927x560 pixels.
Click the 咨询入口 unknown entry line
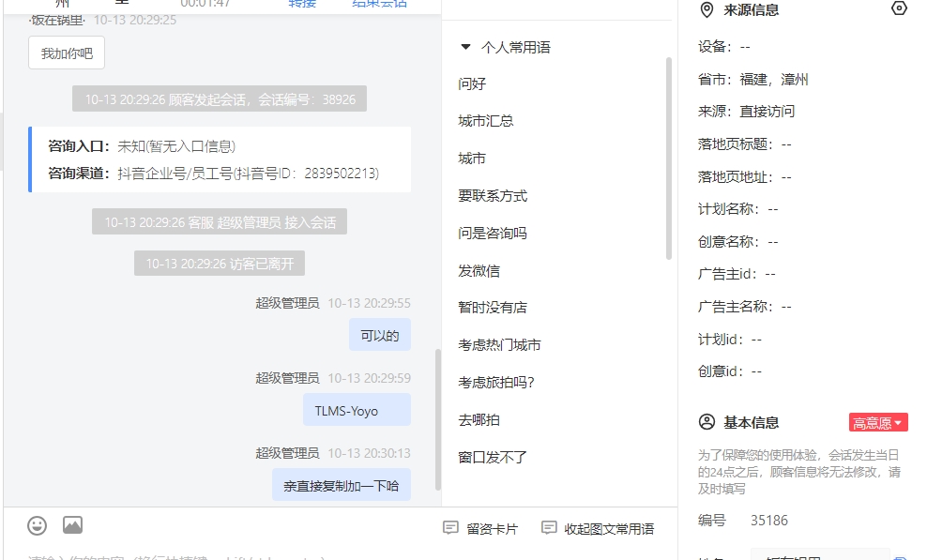pyautogui.click(x=142, y=146)
